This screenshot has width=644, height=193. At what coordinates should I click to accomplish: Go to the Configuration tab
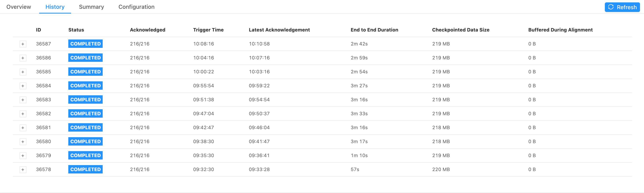click(136, 7)
